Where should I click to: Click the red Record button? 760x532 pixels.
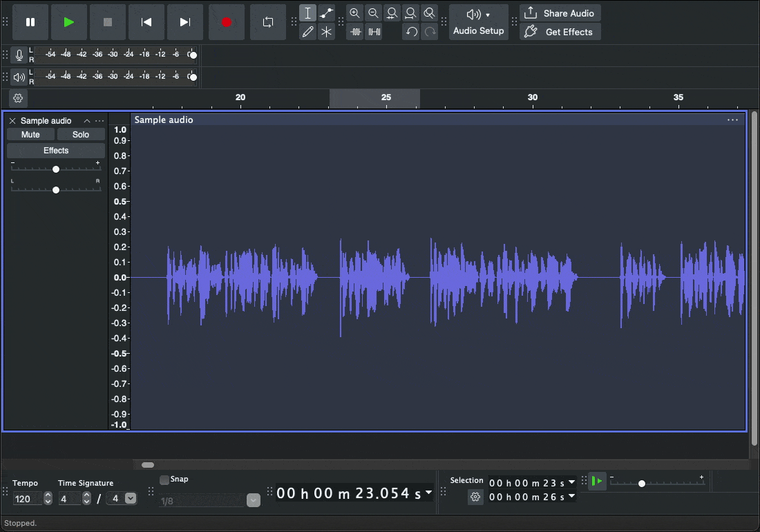[x=226, y=22]
